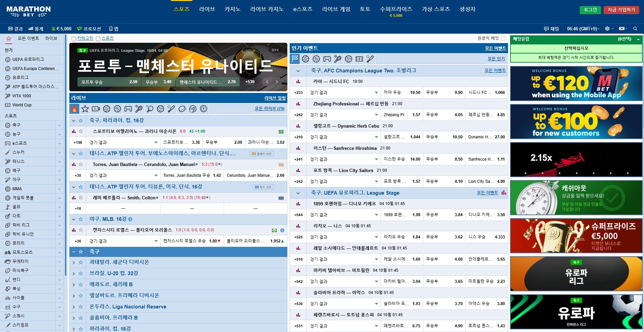
Task: Filter live events by table tennis icon
Action: coord(150,109)
